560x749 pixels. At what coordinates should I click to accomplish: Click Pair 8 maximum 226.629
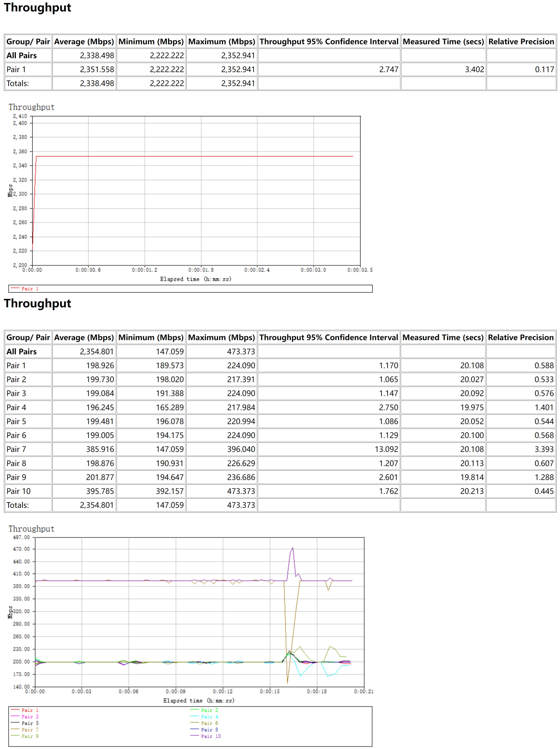click(x=241, y=463)
